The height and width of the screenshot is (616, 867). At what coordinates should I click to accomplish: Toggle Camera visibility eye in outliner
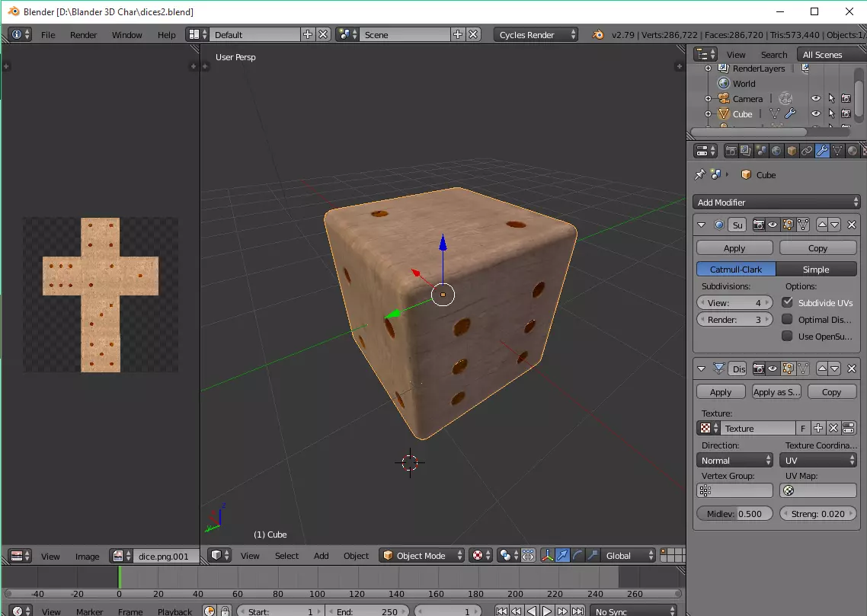pyautogui.click(x=816, y=98)
